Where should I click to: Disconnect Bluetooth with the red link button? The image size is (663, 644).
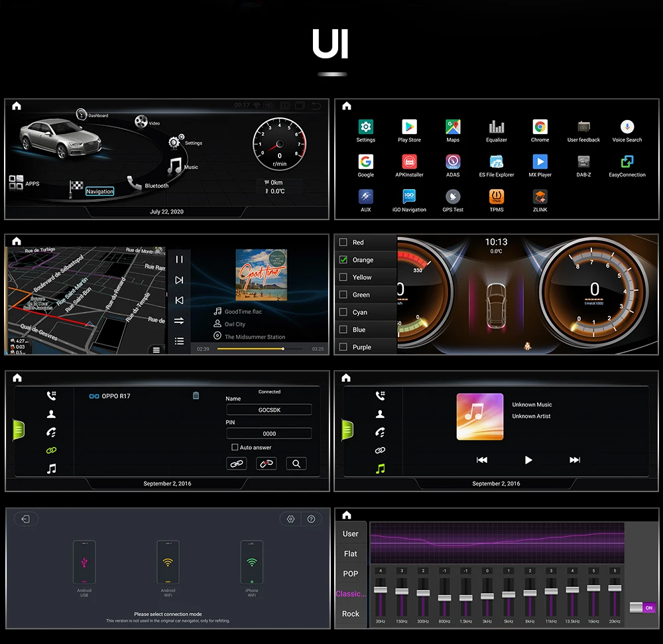(x=267, y=464)
